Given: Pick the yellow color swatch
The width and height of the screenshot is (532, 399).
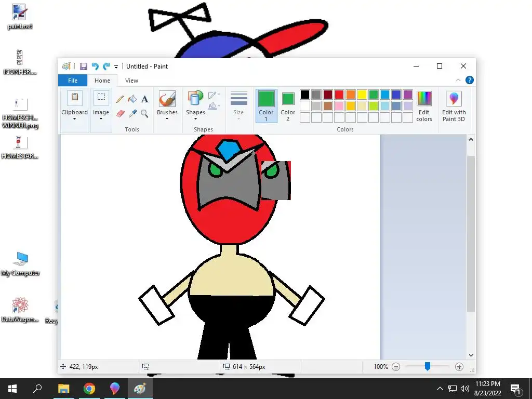Looking at the screenshot, I should tap(362, 95).
